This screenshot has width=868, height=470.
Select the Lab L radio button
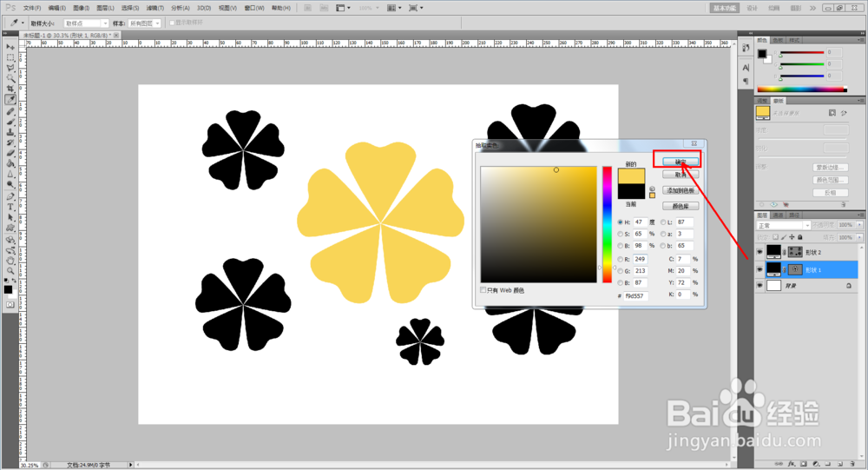coord(663,222)
